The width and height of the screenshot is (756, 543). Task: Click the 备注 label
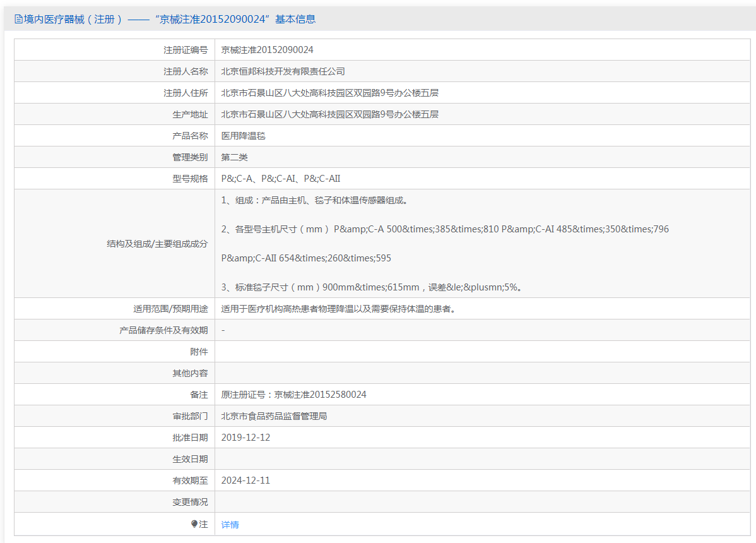(x=199, y=395)
